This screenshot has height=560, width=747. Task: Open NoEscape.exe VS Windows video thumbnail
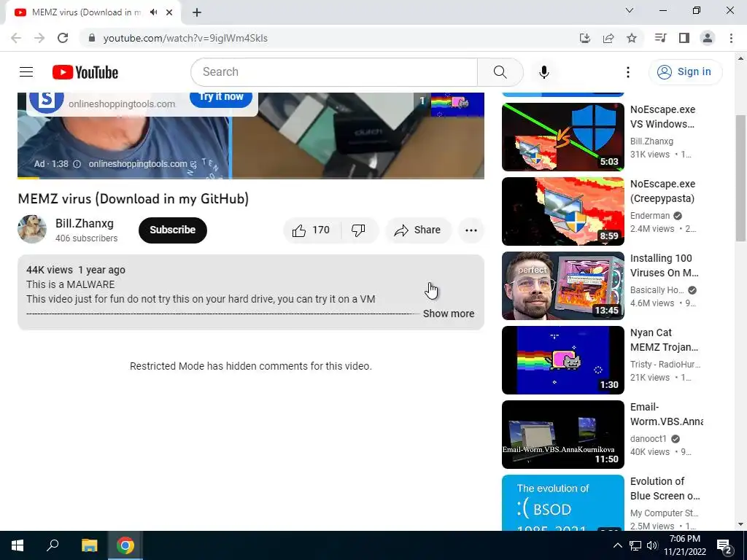tap(562, 137)
